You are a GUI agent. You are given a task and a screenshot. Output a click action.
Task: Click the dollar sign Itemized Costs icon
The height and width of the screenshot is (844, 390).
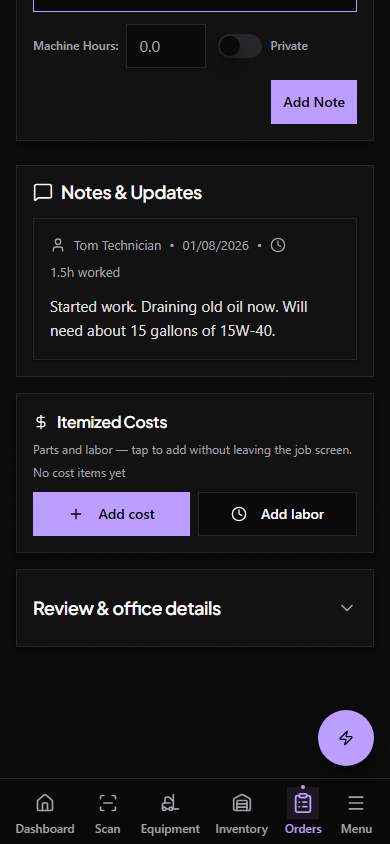[x=41, y=423]
